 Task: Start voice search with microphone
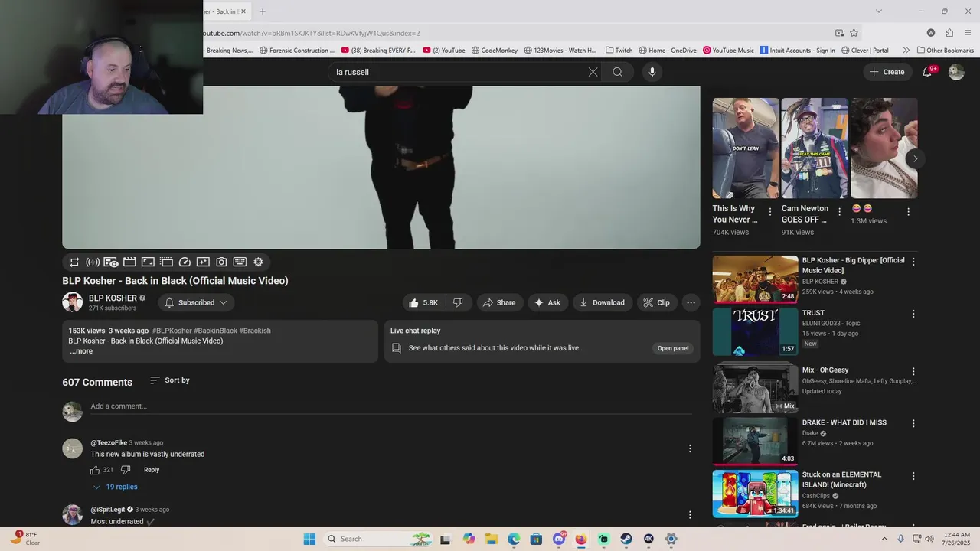point(652,72)
